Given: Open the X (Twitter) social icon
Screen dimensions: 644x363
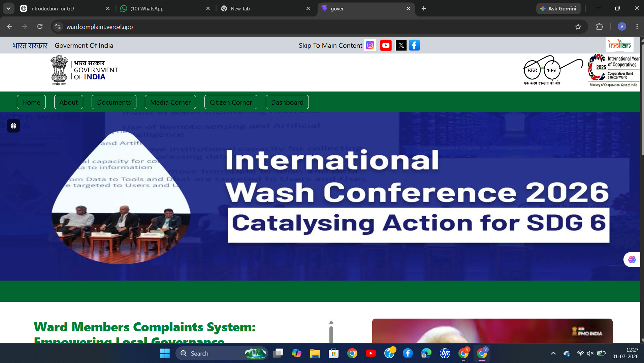Looking at the screenshot, I should [401, 45].
